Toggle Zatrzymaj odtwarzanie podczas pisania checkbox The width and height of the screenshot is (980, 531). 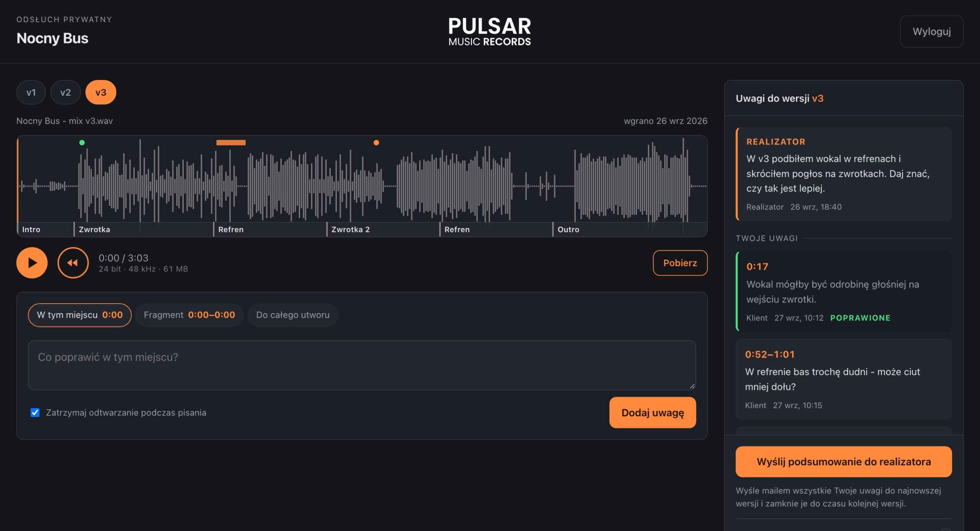(x=35, y=413)
